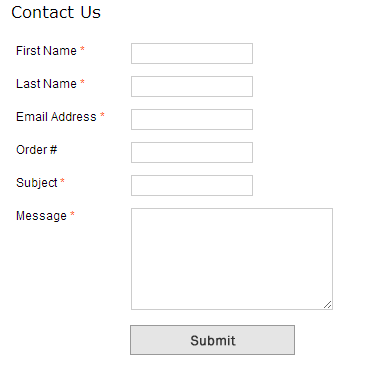Viewport: 370px width, 382px height.
Task: Focus the Last Name input box
Action: [192, 86]
